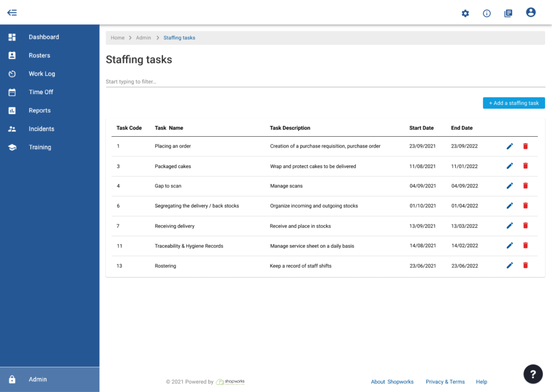Viewport: 552px width, 392px height.
Task: Click pencil icon for Rostering row
Action: [510, 265]
